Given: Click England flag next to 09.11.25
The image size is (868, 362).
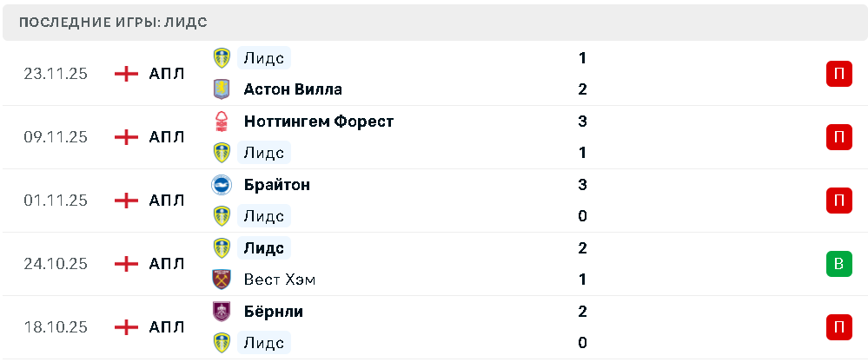Looking at the screenshot, I should (127, 137).
